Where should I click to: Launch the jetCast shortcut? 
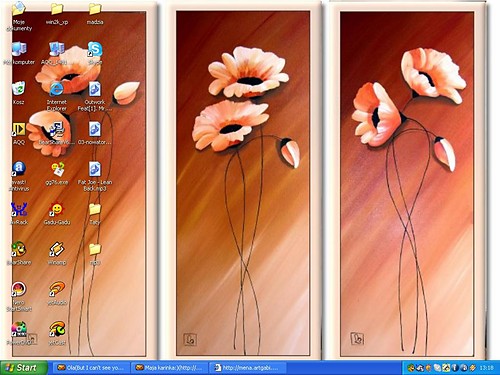click(x=57, y=329)
